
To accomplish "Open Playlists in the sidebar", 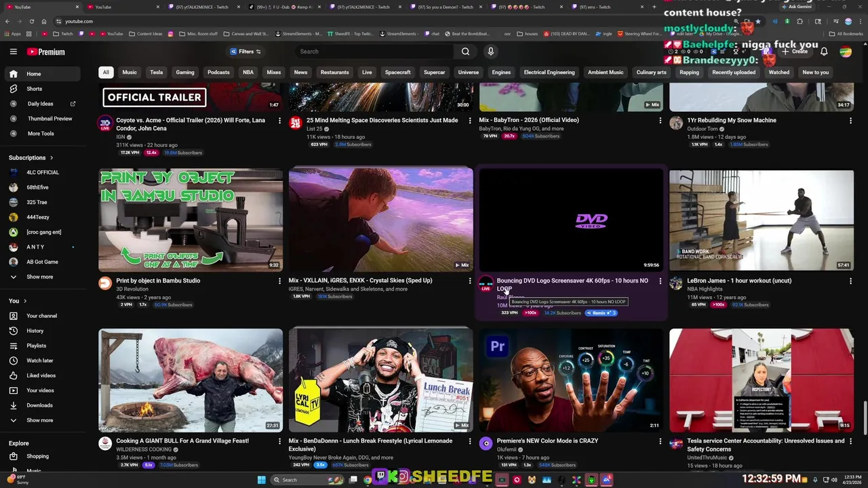I will [x=42, y=346].
